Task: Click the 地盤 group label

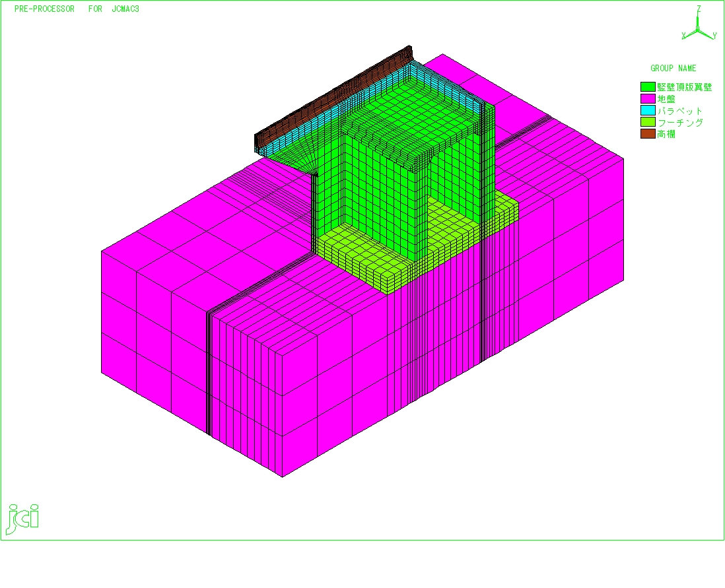Action: pyautogui.click(x=666, y=99)
